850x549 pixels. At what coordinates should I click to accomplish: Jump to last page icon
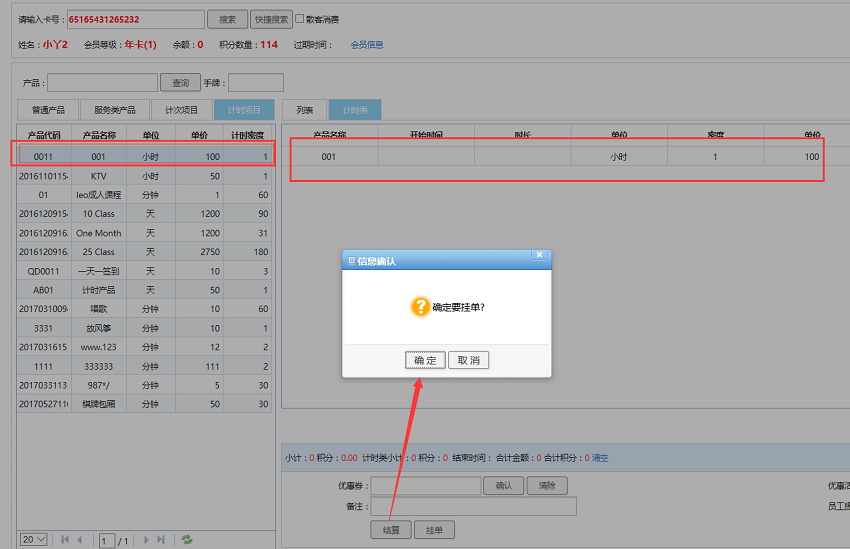pyautogui.click(x=161, y=540)
